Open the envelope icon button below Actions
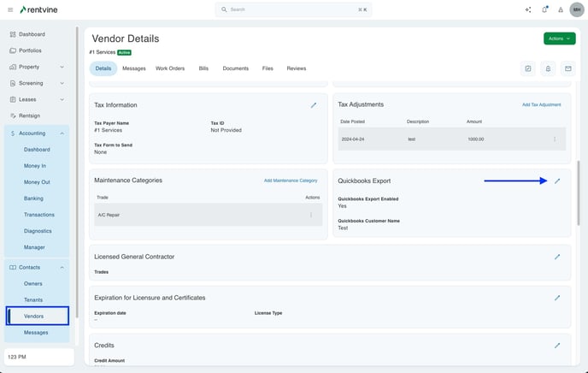This screenshot has width=588, height=373. click(567, 68)
